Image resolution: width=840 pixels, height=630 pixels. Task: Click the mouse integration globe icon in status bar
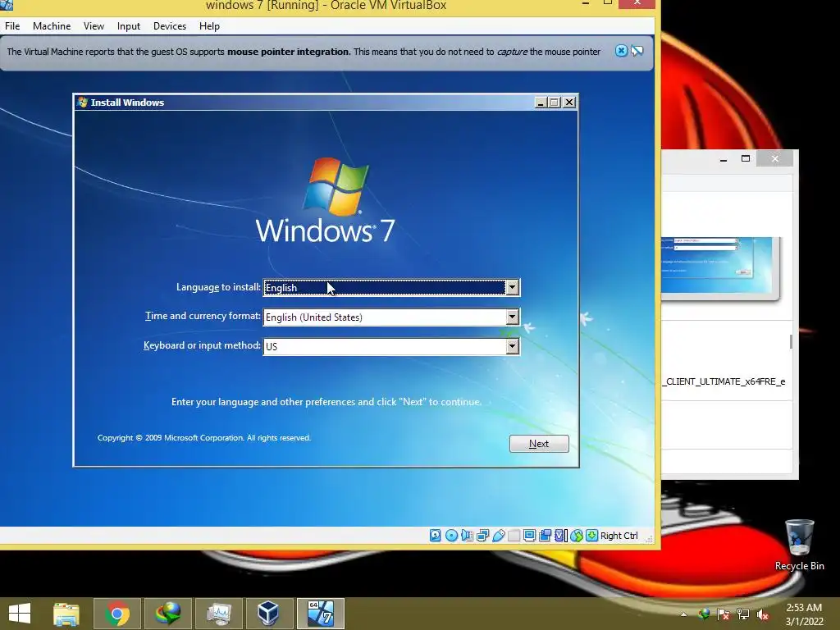577,535
